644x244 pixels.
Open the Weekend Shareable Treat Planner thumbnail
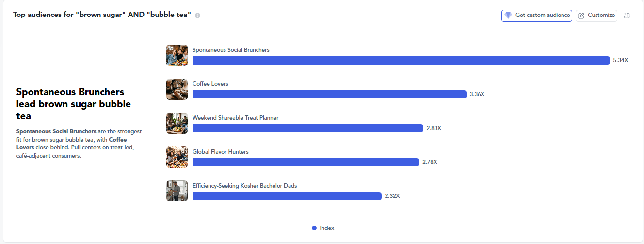177,123
